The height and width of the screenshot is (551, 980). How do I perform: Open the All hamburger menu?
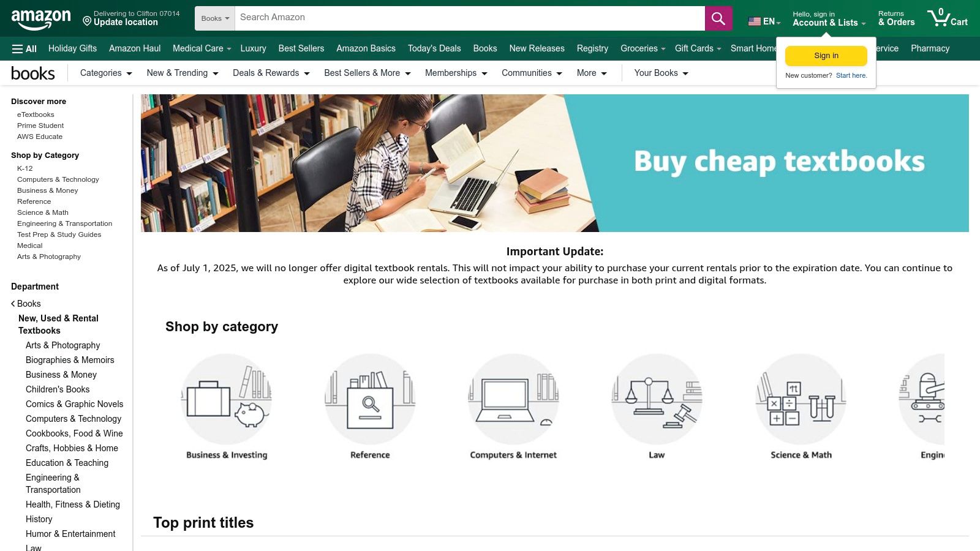click(24, 48)
